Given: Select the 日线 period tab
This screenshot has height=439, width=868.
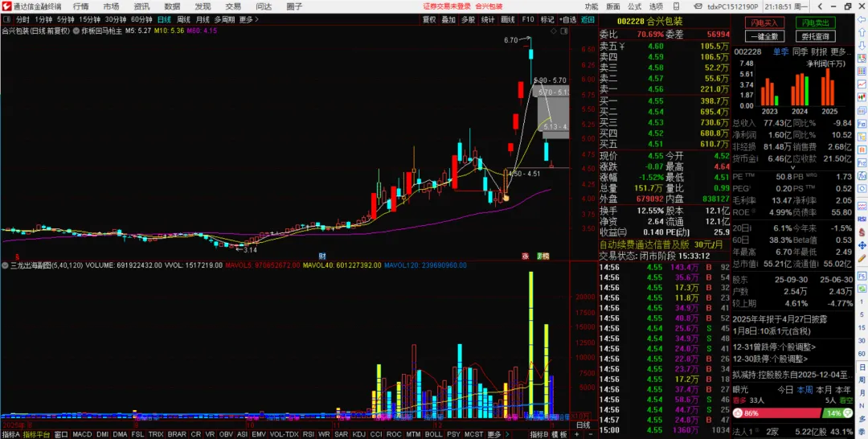Looking at the screenshot, I should coord(165,19).
